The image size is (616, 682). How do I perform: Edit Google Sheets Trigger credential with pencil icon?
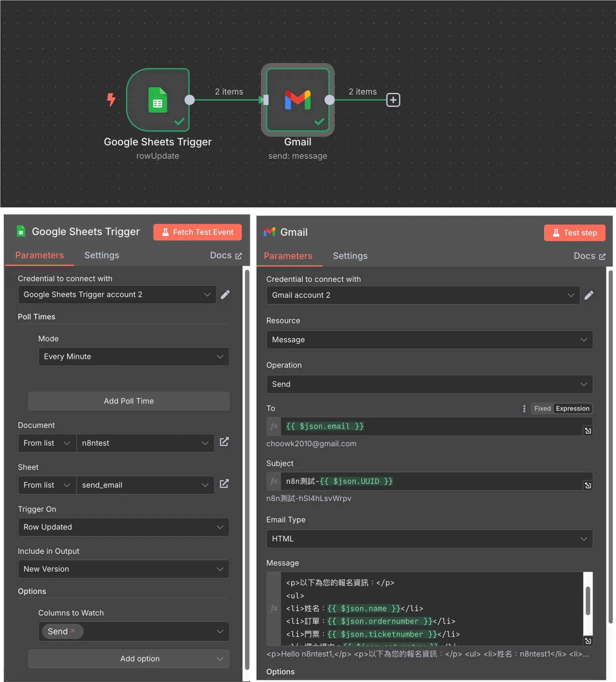[x=226, y=295]
